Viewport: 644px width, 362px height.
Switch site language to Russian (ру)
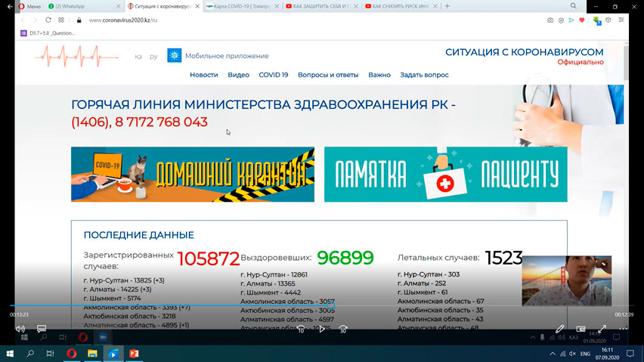tap(153, 57)
